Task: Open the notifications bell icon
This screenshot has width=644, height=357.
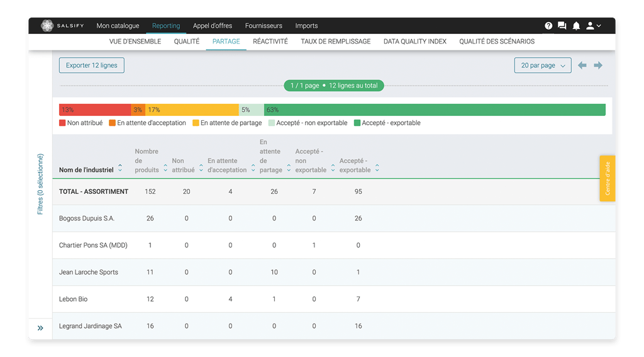Action: (x=576, y=26)
